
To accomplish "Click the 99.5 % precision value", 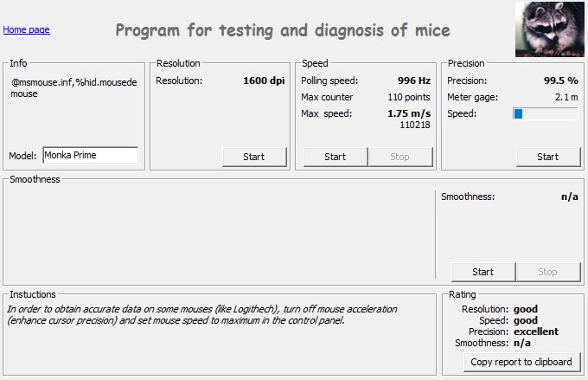I will tap(560, 81).
